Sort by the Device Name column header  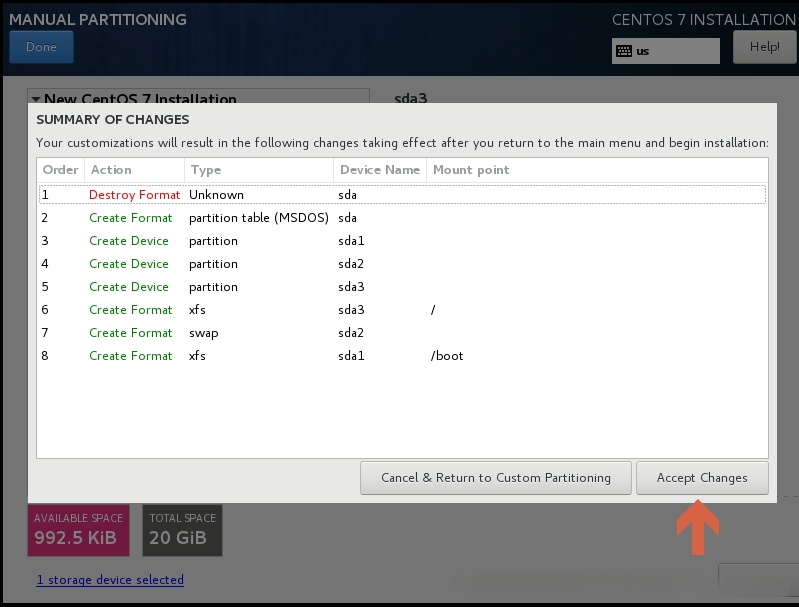(380, 170)
